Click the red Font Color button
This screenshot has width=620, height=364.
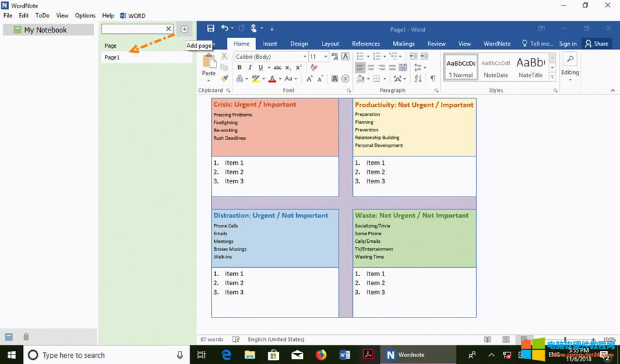[271, 79]
